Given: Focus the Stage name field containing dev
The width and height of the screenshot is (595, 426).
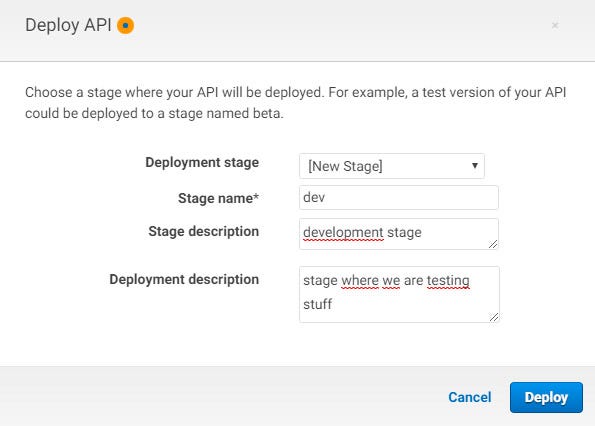Looking at the screenshot, I should pyautogui.click(x=398, y=197).
